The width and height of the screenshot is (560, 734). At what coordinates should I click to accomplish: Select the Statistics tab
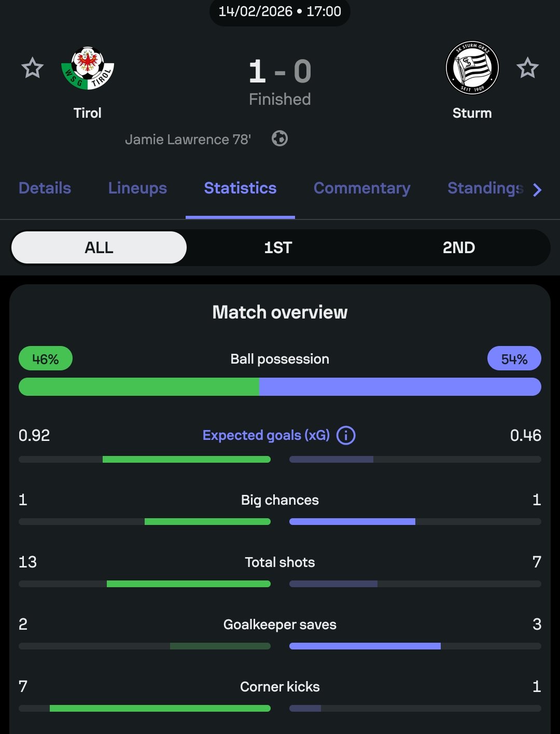point(240,188)
